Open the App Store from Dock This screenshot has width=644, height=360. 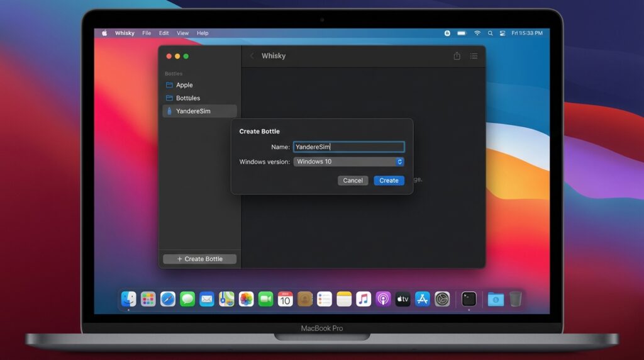[x=422, y=299]
